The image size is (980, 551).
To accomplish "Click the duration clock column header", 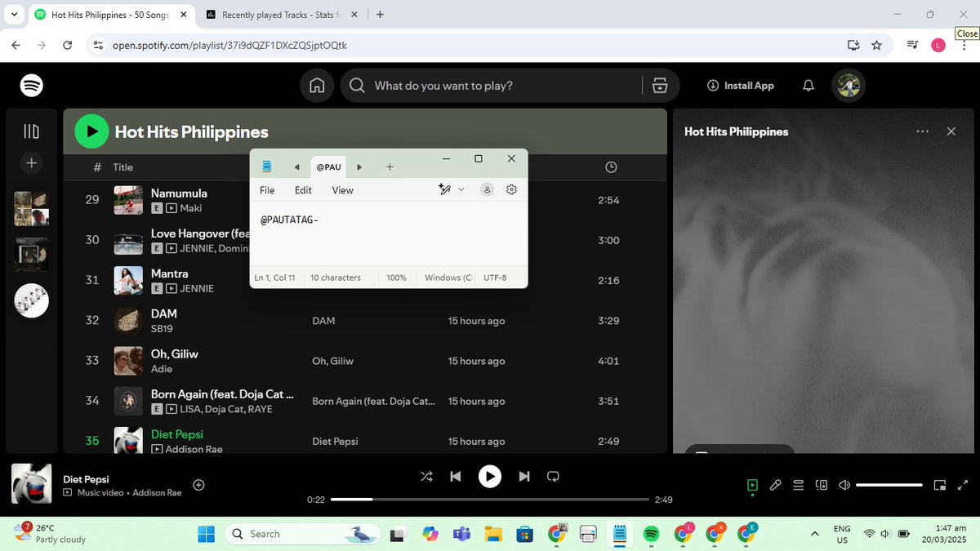I will pos(611,167).
